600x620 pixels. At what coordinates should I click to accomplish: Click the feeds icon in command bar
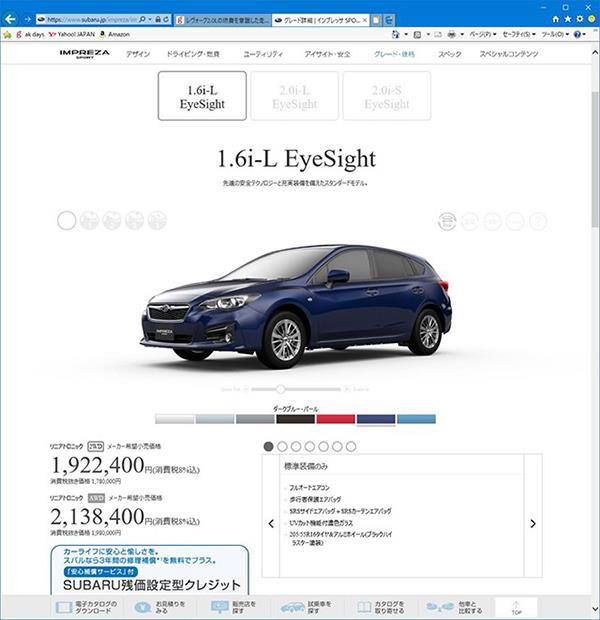(417, 34)
